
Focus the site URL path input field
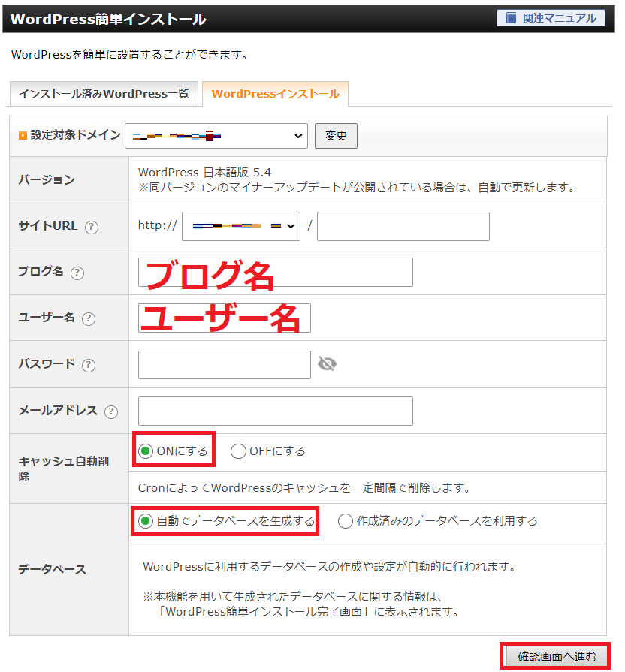click(403, 226)
